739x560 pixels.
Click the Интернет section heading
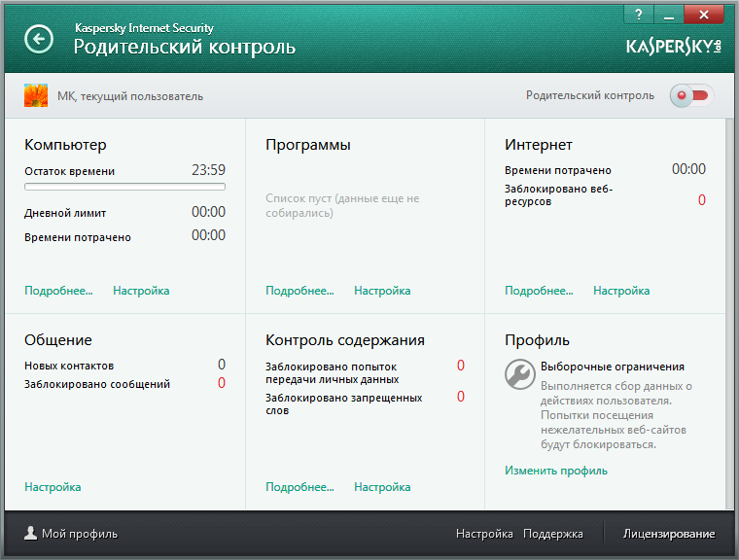(539, 144)
